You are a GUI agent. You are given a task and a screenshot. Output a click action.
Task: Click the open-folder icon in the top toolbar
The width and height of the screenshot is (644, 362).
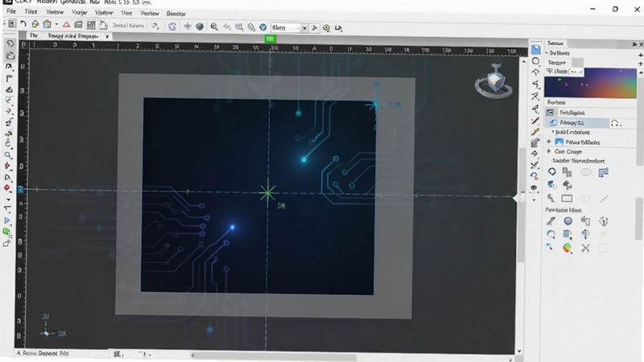[78, 25]
